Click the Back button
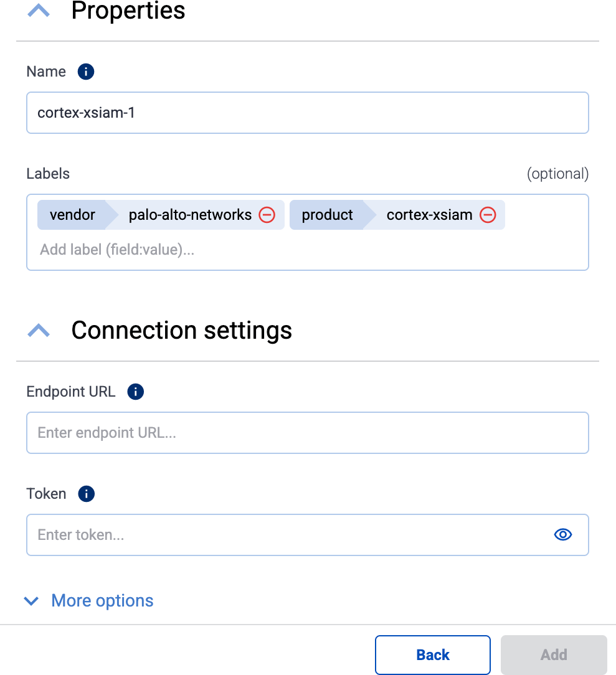 pyautogui.click(x=432, y=654)
